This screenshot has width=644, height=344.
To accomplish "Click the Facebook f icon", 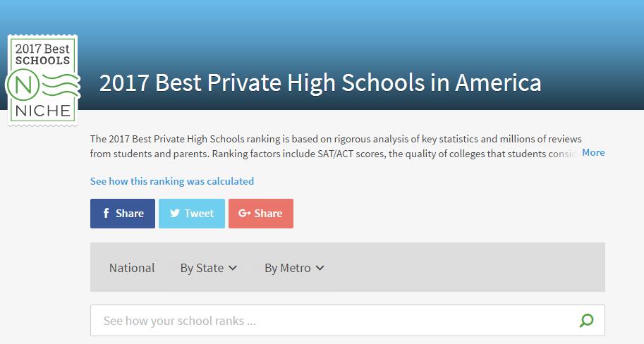I will 106,214.
